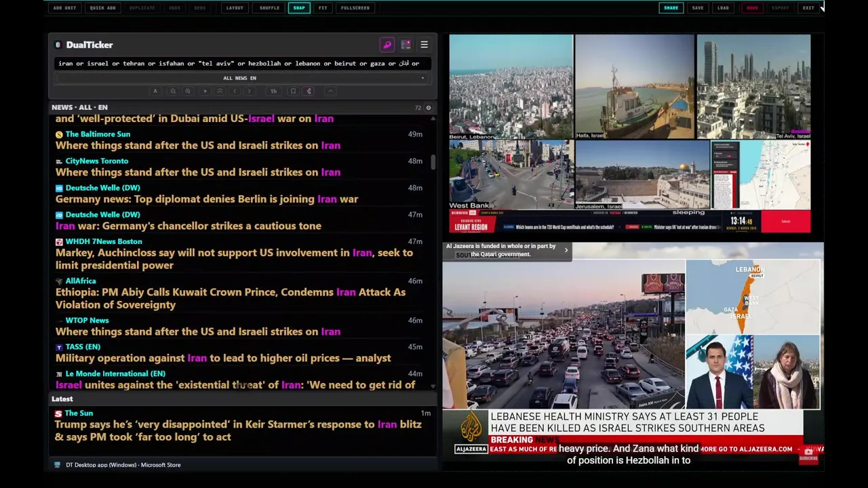Click the Baltimore Sun source icon
This screenshot has width=868, height=488.
coord(59,134)
